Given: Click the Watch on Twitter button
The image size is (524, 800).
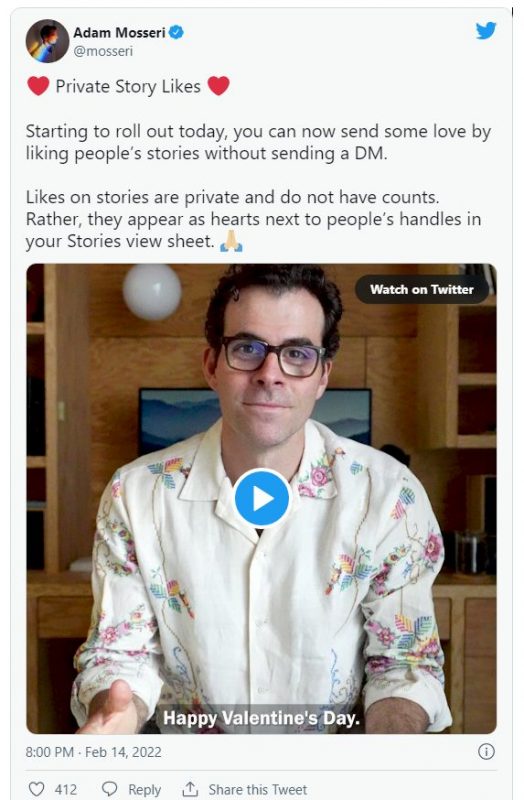Looking at the screenshot, I should click(x=422, y=289).
